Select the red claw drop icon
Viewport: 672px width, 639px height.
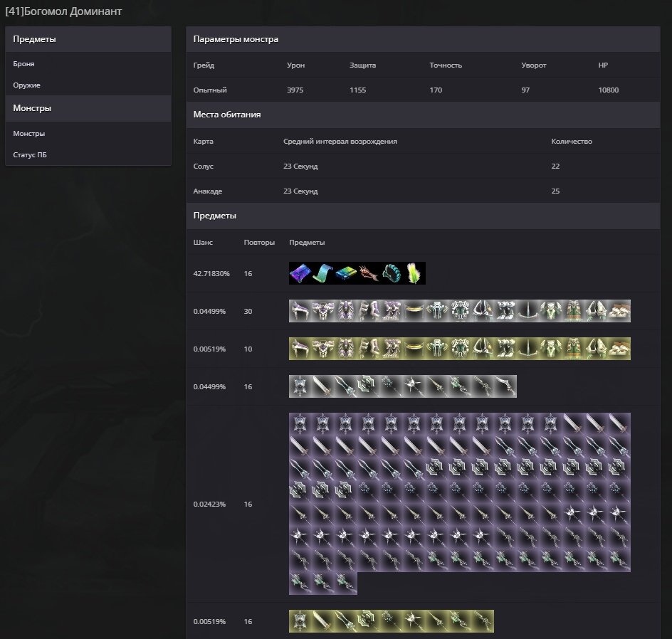click(x=369, y=273)
